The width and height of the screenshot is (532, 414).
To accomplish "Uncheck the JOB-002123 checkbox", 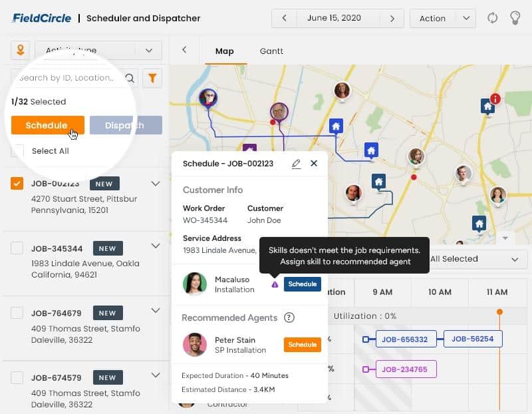I will (17, 184).
